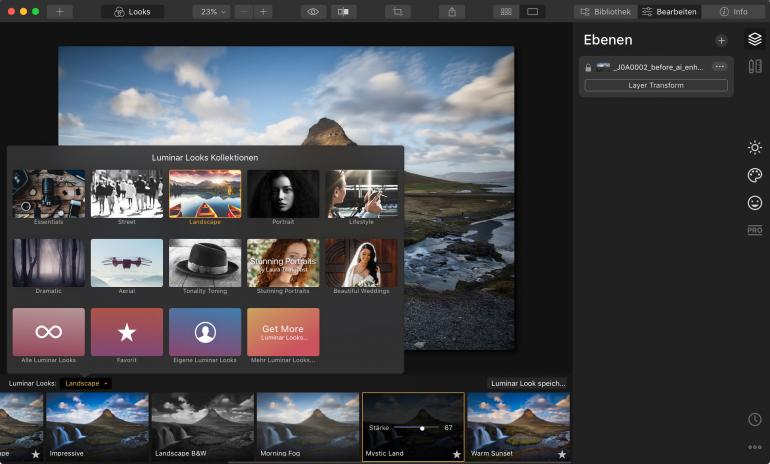Choose the Essentials looks collection
The width and height of the screenshot is (770, 464).
click(49, 194)
